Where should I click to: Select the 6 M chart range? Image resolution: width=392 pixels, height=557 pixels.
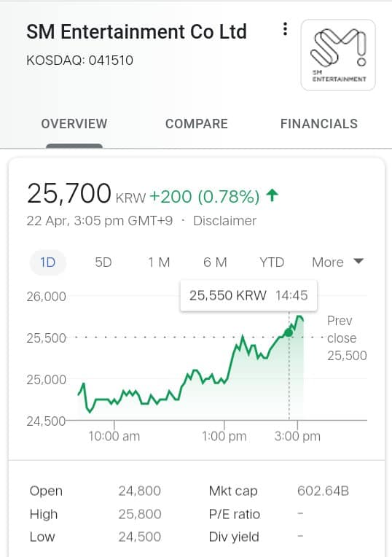[x=215, y=262]
